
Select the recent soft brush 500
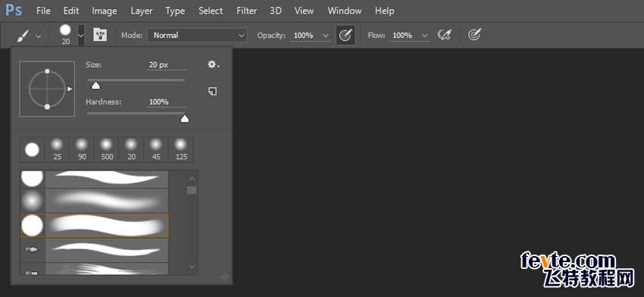[107, 150]
